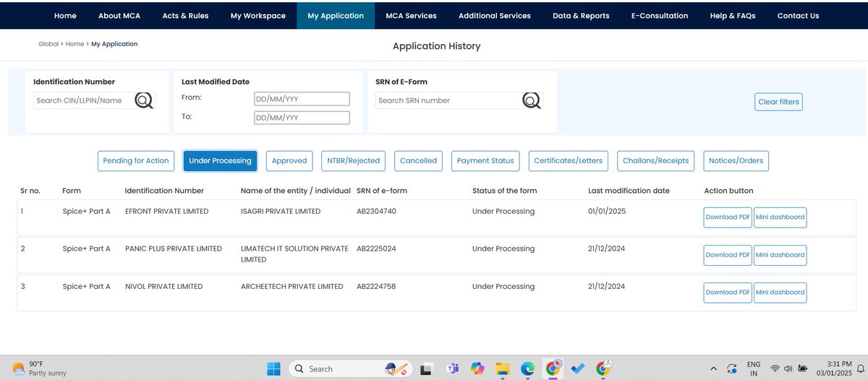
Task: Click PANIC PLUS PRIVATE LIMITED cell
Action: 174,249
